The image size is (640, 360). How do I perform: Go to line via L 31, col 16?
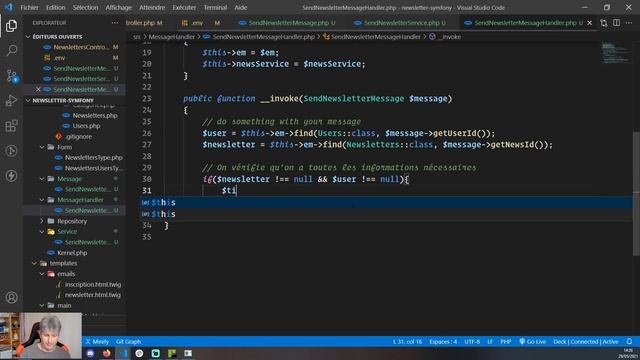coord(407,342)
